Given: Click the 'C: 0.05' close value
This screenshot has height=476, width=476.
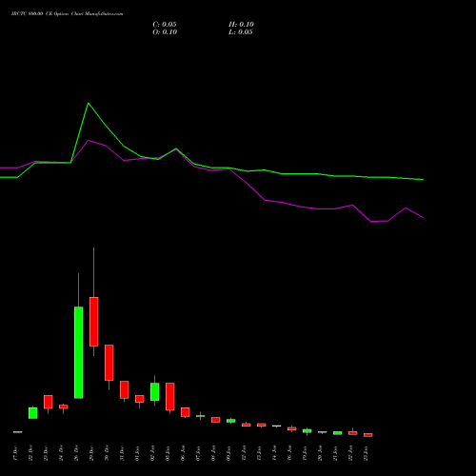Looking at the screenshot, I should tap(165, 25).
